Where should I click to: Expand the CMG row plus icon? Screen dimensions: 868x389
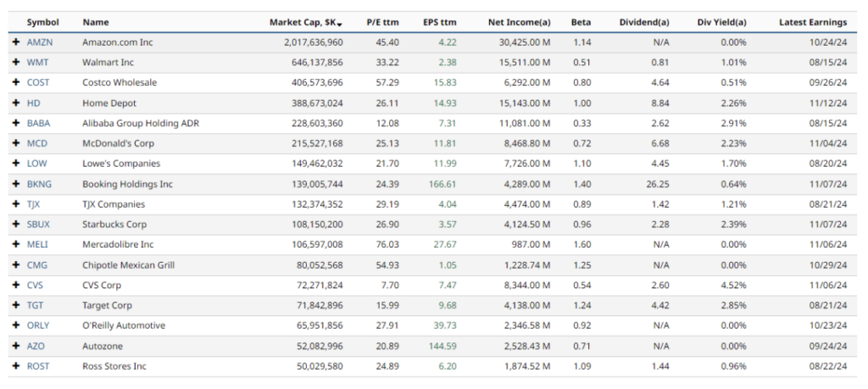coord(16,265)
